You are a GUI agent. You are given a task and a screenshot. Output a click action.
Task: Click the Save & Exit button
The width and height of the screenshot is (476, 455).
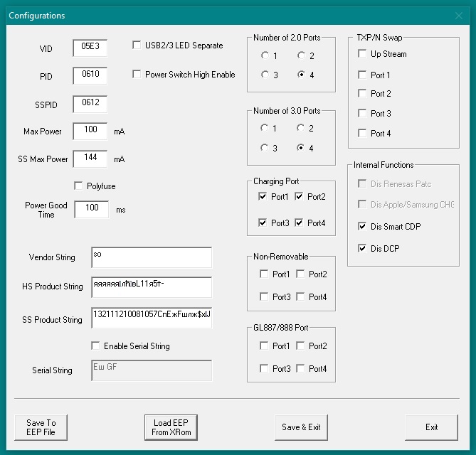tap(301, 427)
